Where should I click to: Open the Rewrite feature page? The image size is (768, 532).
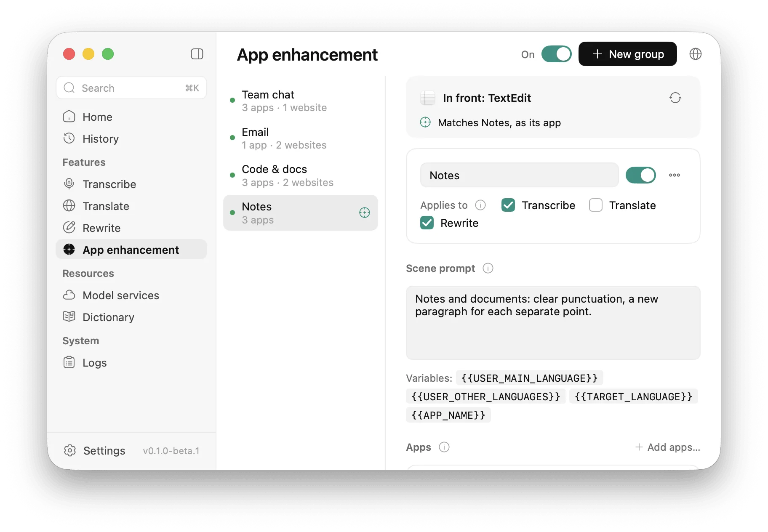click(x=131, y=228)
